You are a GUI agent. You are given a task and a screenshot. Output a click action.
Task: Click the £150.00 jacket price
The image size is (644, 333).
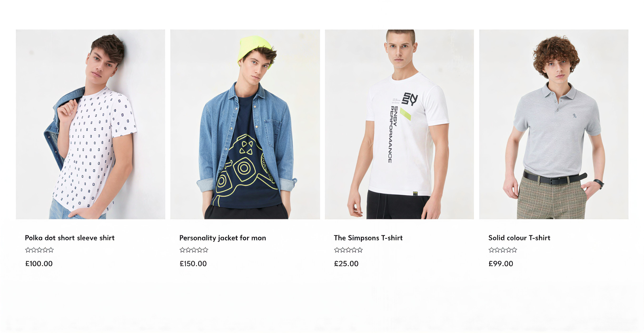pos(193,264)
